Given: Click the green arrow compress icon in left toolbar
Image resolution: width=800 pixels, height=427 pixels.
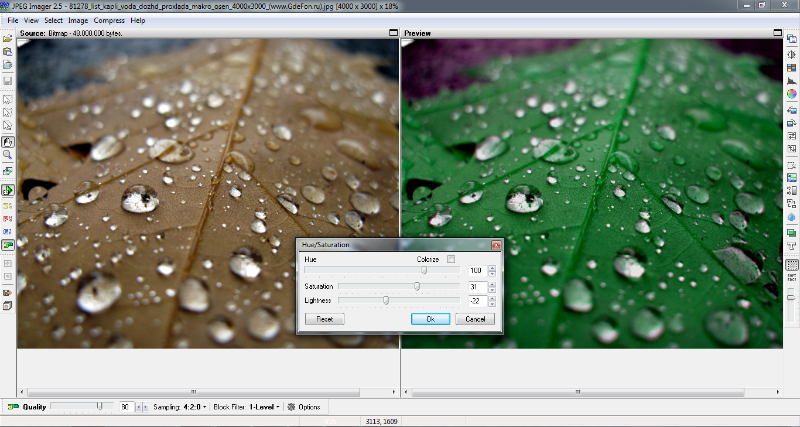Looking at the screenshot, I should (x=7, y=189).
